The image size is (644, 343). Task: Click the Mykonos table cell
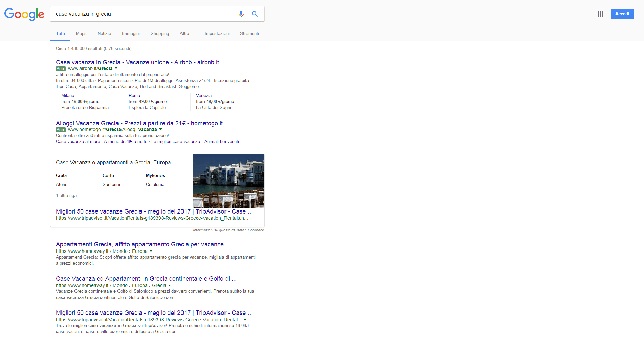pos(155,176)
